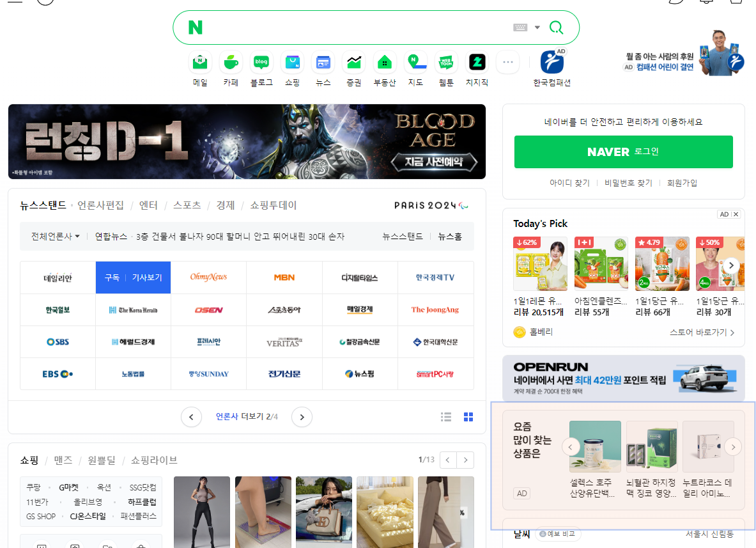This screenshot has width=756, height=548.
Task: Open the OPENRUN car promotion banner
Action: [624, 378]
